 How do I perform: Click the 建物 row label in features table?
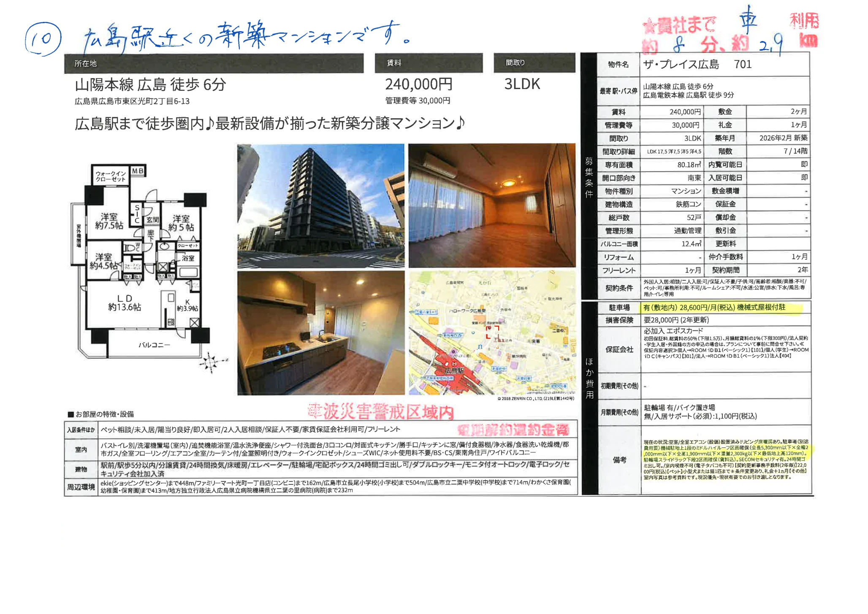pos(81,469)
